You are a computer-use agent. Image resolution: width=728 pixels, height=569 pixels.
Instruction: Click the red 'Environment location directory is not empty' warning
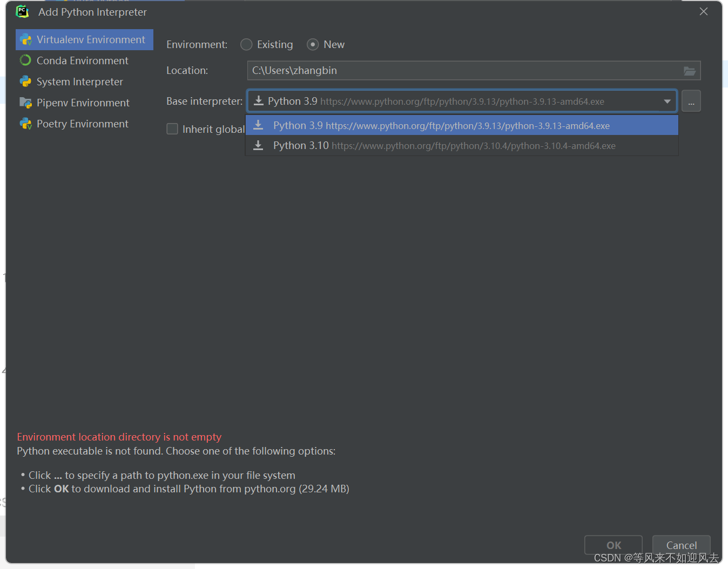119,437
